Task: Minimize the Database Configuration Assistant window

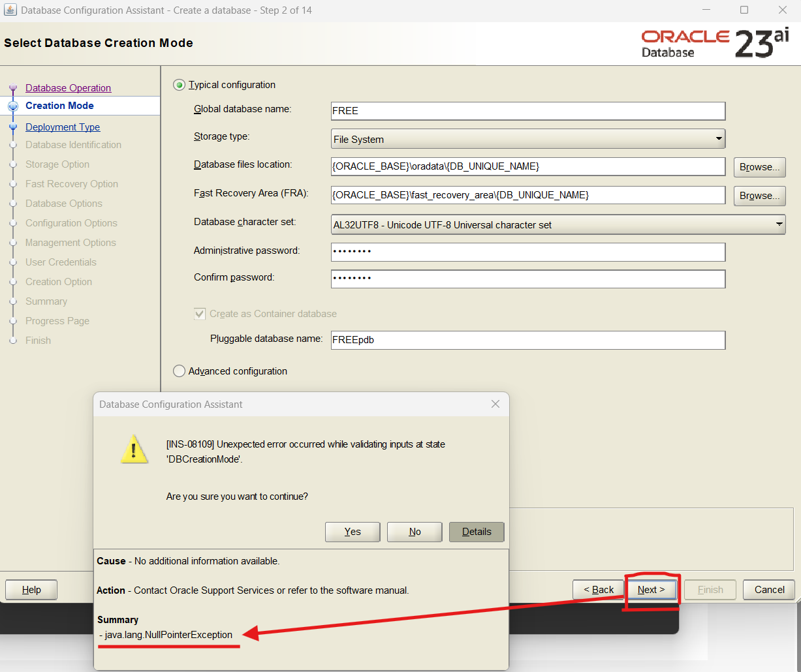Action: [x=706, y=10]
